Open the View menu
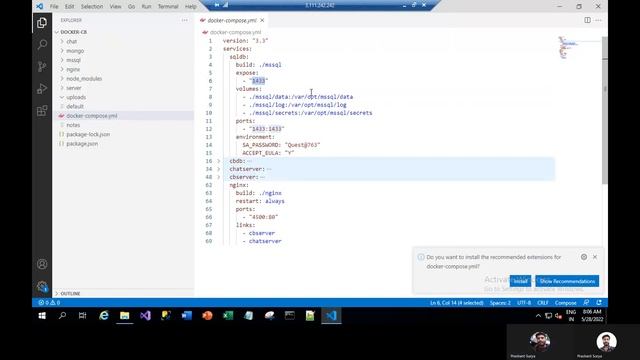640x360 pixels. [x=116, y=7]
